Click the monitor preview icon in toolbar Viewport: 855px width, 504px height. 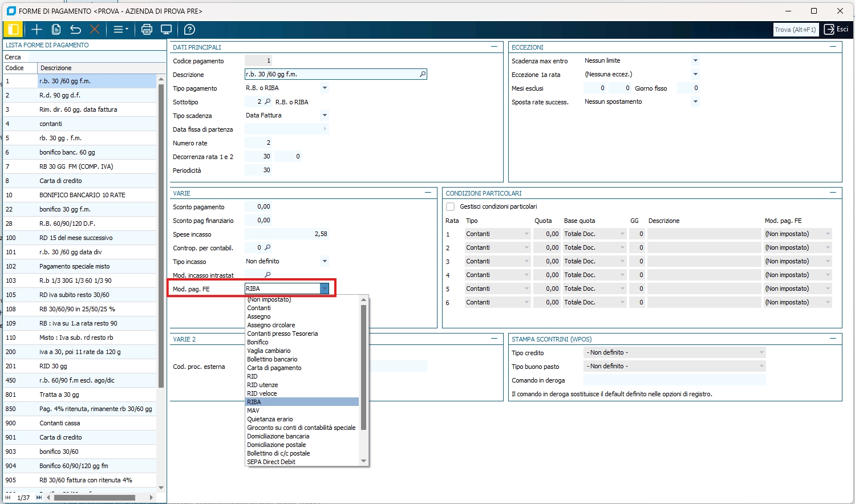pos(166,30)
